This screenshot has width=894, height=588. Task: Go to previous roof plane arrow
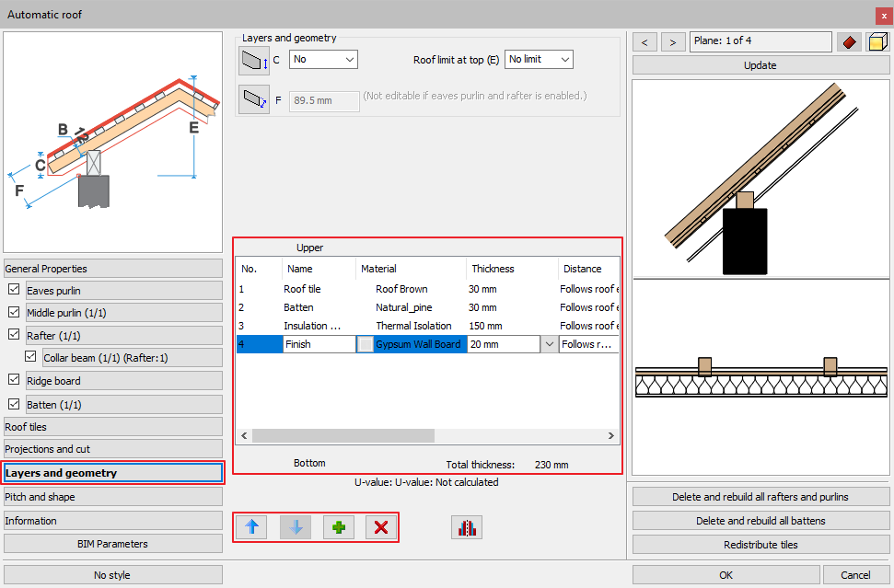tap(645, 42)
